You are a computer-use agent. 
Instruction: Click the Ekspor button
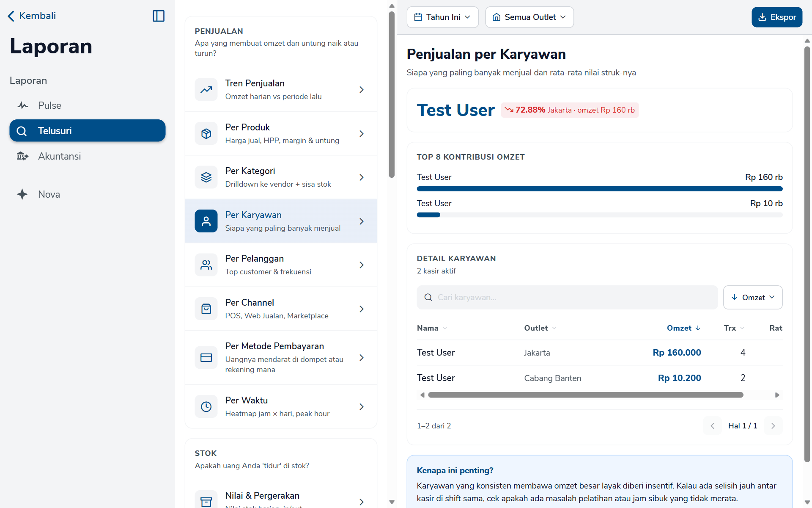pos(776,17)
